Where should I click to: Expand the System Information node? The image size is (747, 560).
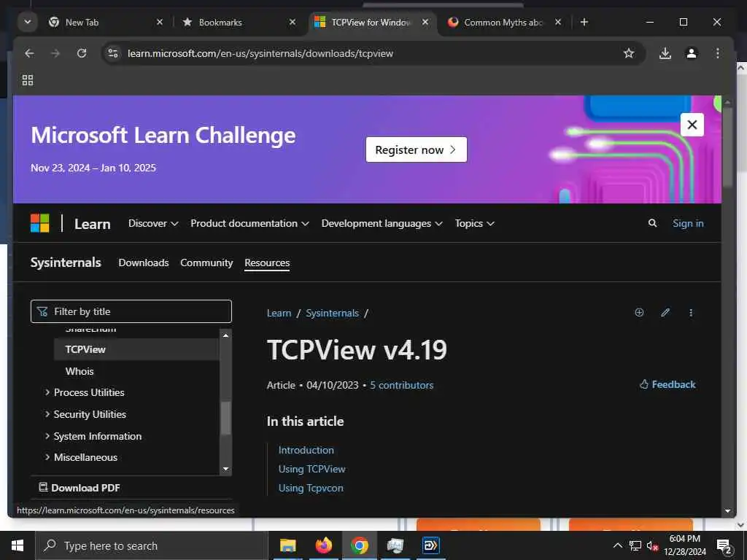click(x=93, y=436)
